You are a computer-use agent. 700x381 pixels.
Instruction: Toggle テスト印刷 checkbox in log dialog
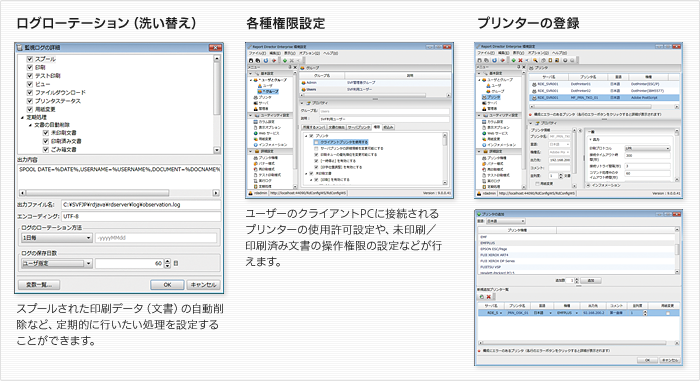click(30, 75)
